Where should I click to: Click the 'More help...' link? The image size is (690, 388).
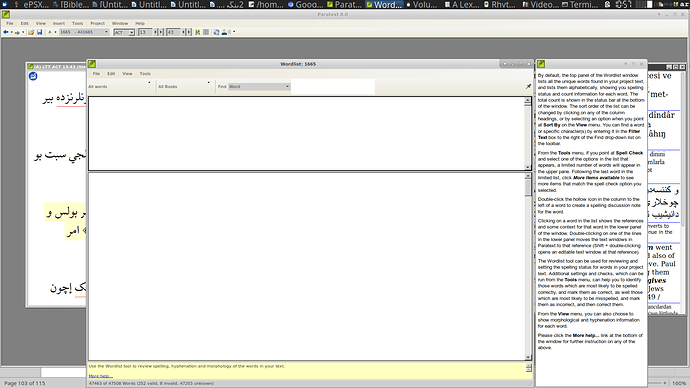[x=100, y=376]
